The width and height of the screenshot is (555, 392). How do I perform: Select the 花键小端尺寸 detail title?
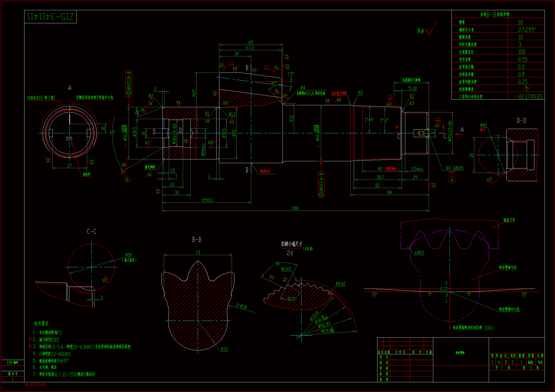point(291,244)
